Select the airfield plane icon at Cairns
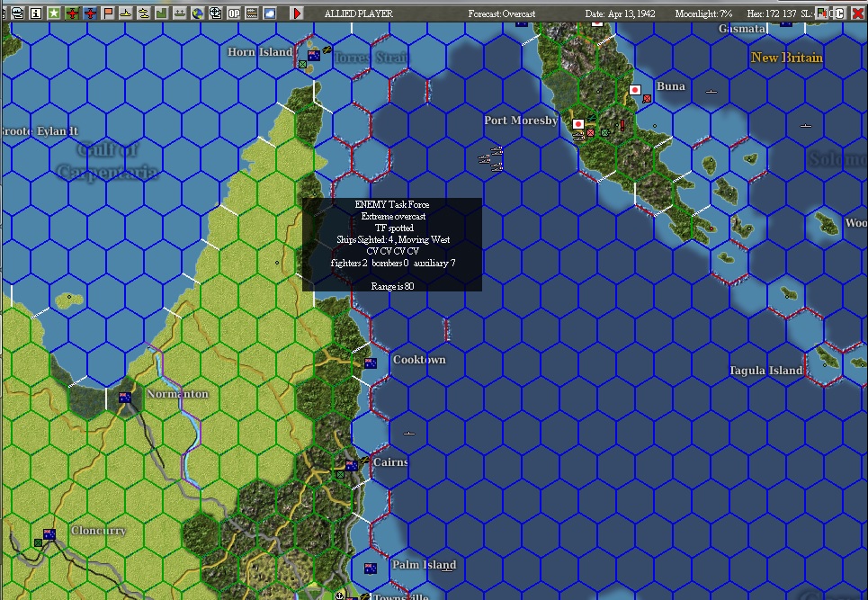The width and height of the screenshot is (868, 600). (364, 460)
